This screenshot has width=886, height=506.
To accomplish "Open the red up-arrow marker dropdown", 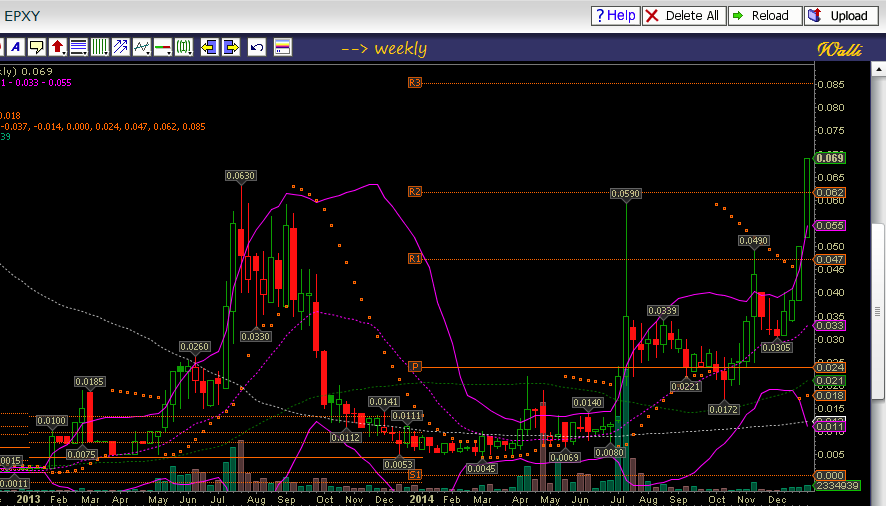I will 58,47.
